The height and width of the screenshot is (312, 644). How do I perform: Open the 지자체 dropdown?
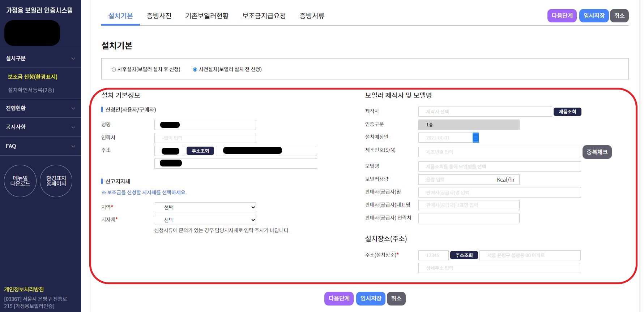pyautogui.click(x=205, y=220)
